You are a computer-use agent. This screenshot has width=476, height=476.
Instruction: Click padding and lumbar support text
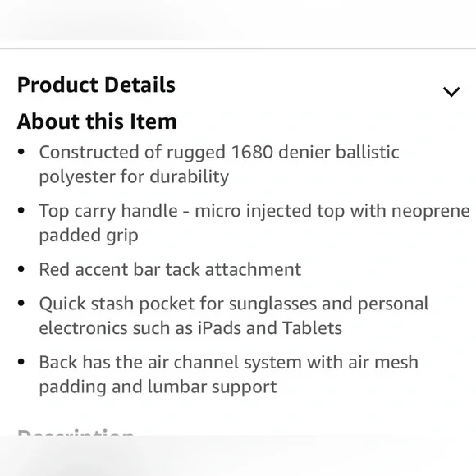(x=158, y=387)
